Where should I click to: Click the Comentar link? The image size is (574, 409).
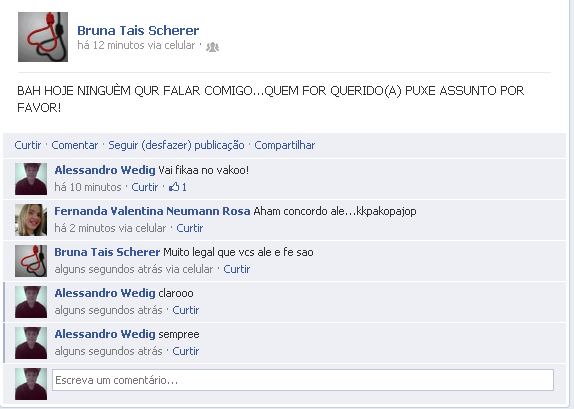click(x=75, y=145)
